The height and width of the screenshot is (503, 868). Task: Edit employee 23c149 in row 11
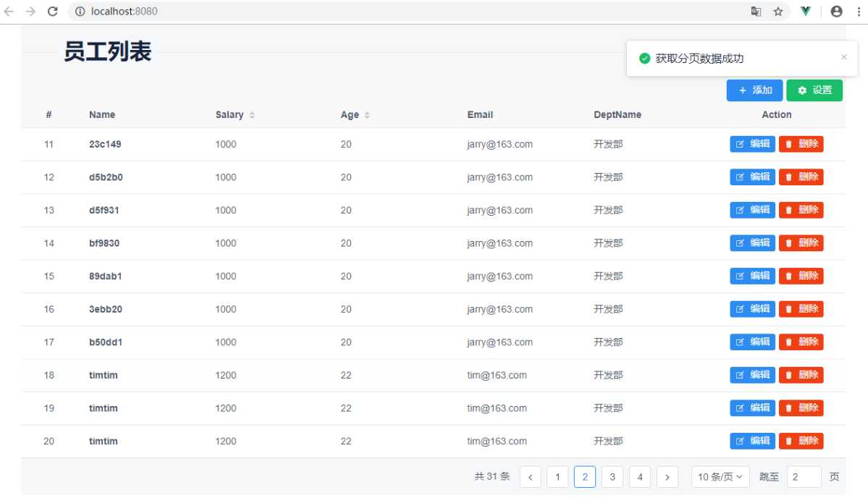[x=752, y=144]
